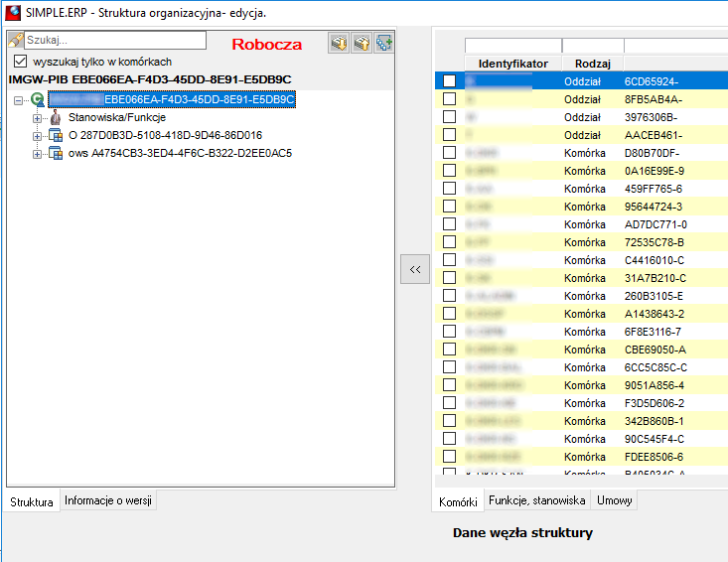This screenshot has height=562, width=728.
Task: Check the box in row 0A16E99E-9
Action: click(450, 171)
